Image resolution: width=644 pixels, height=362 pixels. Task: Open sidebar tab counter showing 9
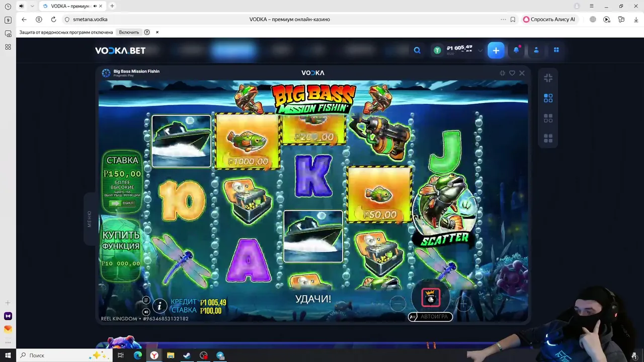tap(8, 20)
